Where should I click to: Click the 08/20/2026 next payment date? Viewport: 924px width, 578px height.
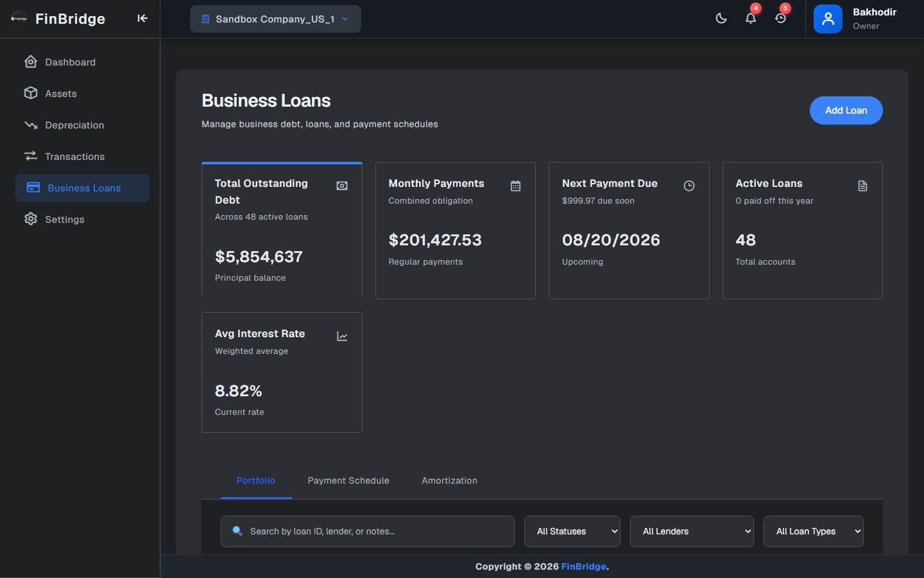pyautogui.click(x=611, y=240)
